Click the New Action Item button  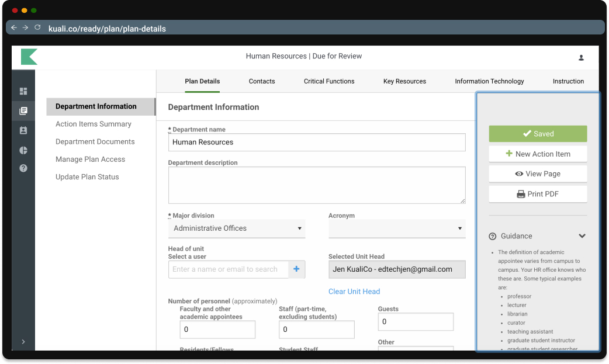click(538, 154)
